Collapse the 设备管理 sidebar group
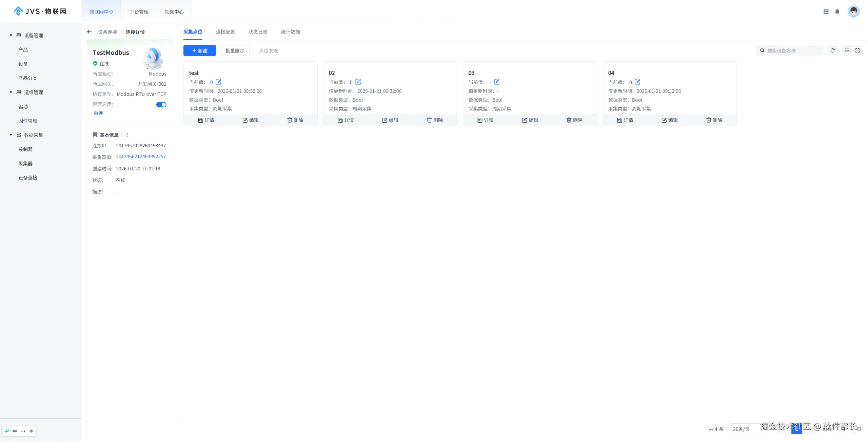868x442 pixels. pos(11,35)
